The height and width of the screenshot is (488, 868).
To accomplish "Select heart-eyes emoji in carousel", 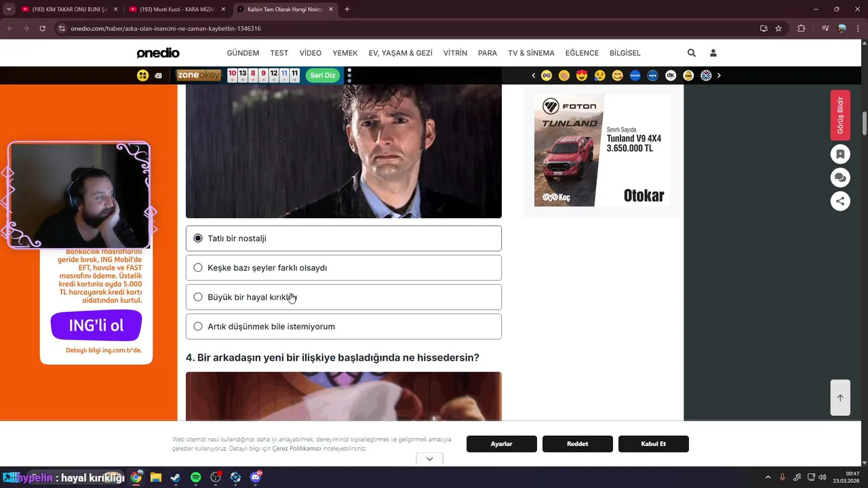I will pos(582,75).
